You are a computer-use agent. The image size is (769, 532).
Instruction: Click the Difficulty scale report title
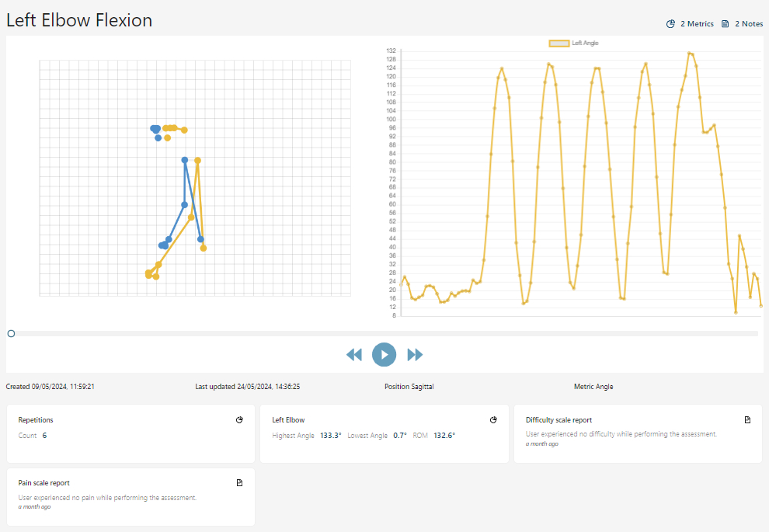tap(558, 419)
